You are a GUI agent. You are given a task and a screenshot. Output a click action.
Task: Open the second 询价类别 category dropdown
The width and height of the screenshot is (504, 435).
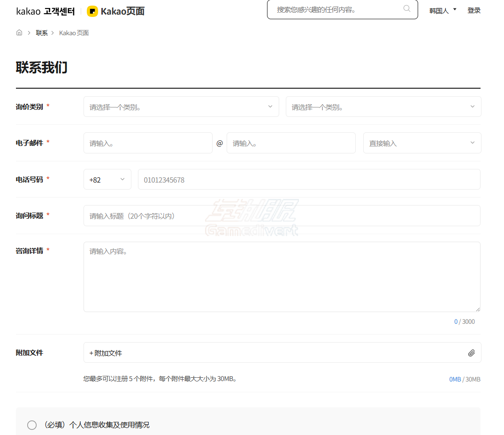[383, 107]
